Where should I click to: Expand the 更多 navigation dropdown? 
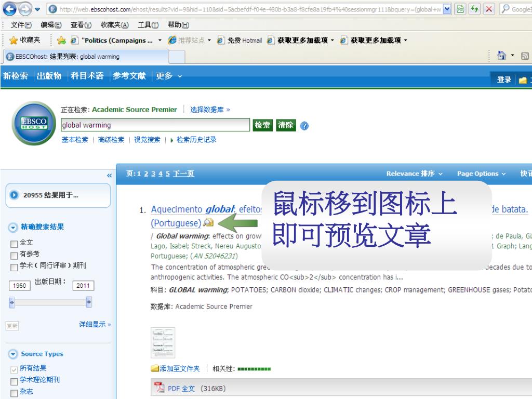tap(169, 76)
